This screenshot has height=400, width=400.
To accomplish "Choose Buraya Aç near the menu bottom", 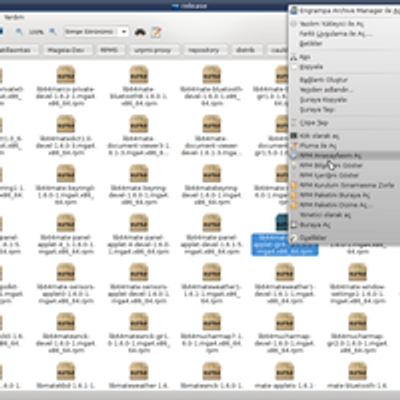I will coord(345,225).
